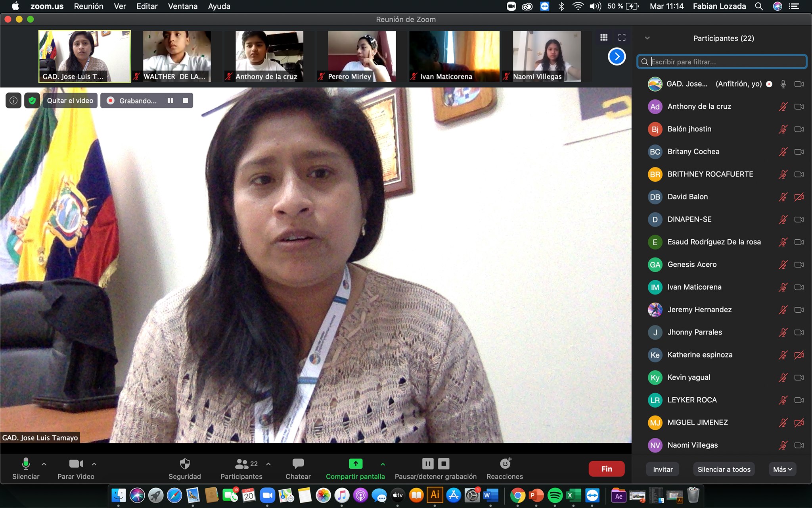The width and height of the screenshot is (812, 508).
Task: Click the red Fin button
Action: (606, 469)
